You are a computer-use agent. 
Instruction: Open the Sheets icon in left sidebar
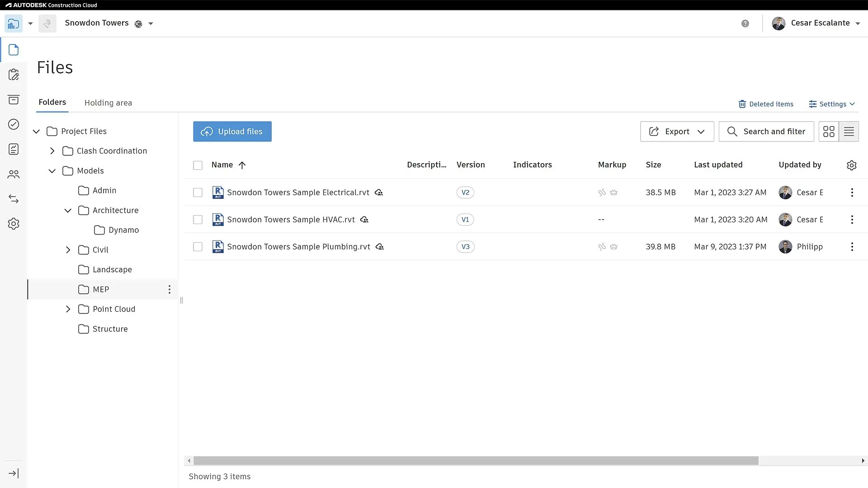(14, 75)
